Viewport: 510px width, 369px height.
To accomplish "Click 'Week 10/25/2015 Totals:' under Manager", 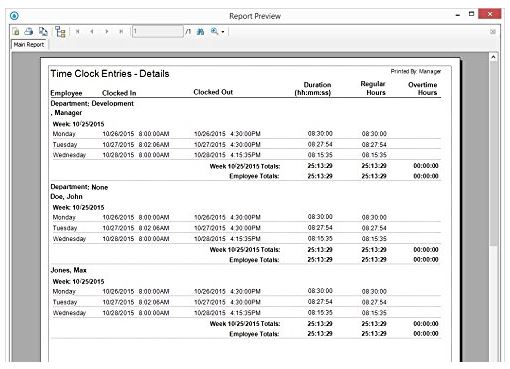I will [245, 166].
